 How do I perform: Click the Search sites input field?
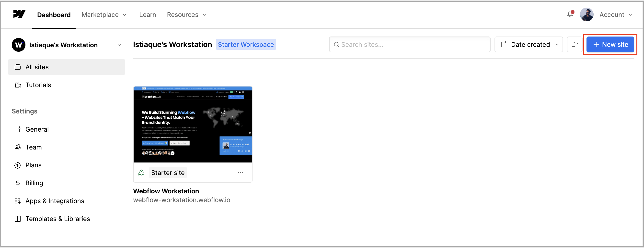click(410, 45)
